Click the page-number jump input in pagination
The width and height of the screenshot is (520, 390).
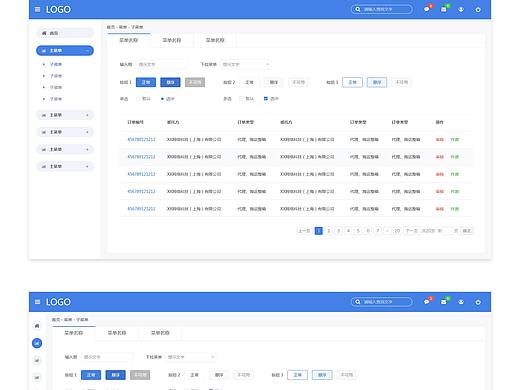(448, 231)
